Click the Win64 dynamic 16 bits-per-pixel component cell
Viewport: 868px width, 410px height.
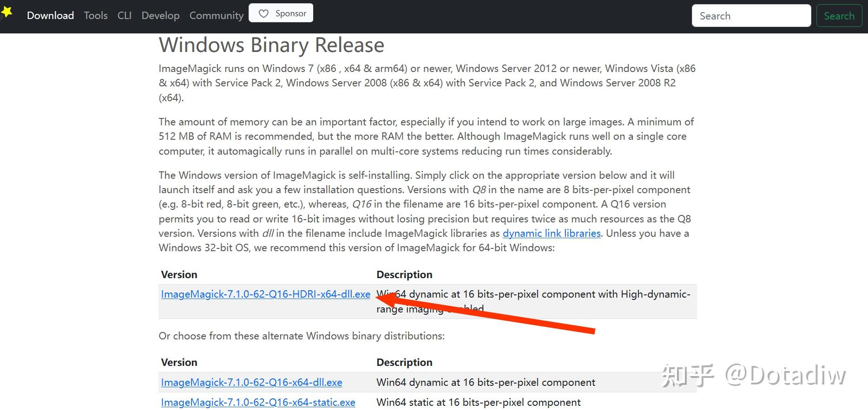pyautogui.click(x=486, y=382)
